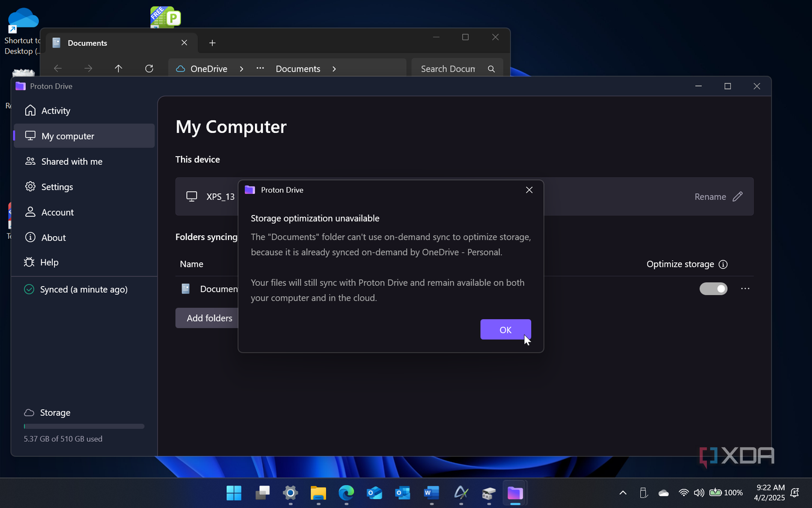Click Documents breadcrumb in File Explorer address bar
This screenshot has width=812, height=508.
[x=298, y=69]
